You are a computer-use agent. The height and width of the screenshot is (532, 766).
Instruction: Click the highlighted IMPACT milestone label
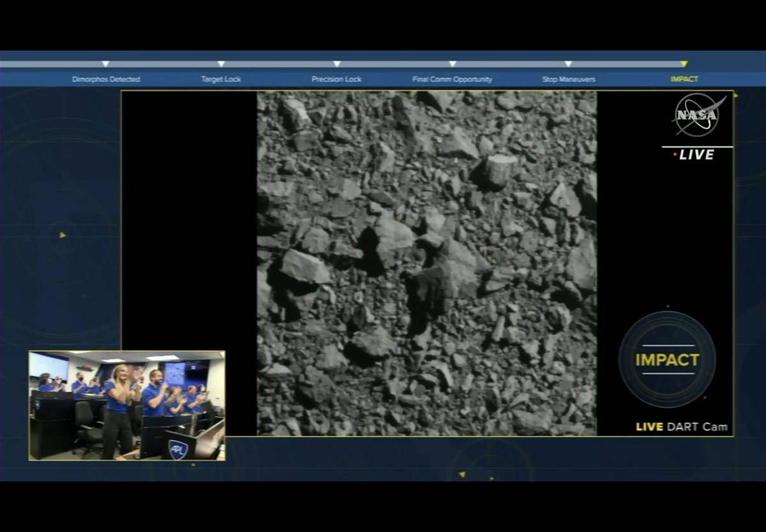(684, 79)
